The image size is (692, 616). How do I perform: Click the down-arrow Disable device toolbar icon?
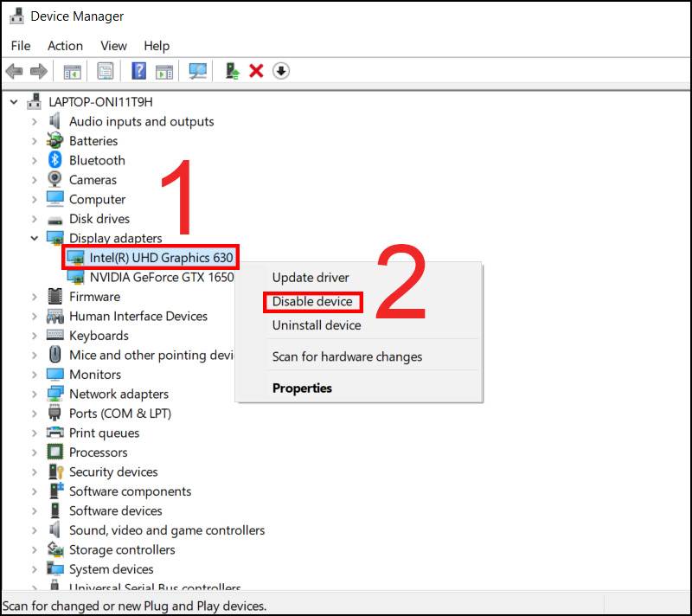(281, 71)
